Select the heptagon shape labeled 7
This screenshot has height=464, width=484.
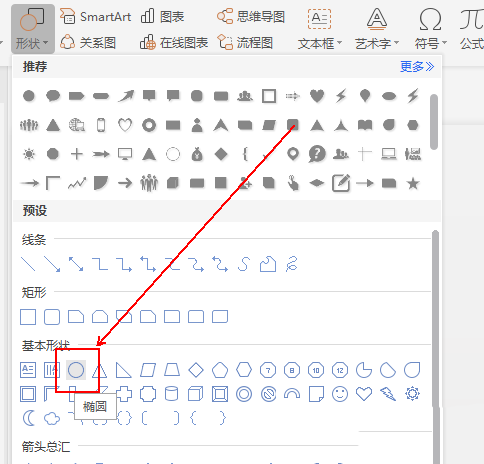268,370
